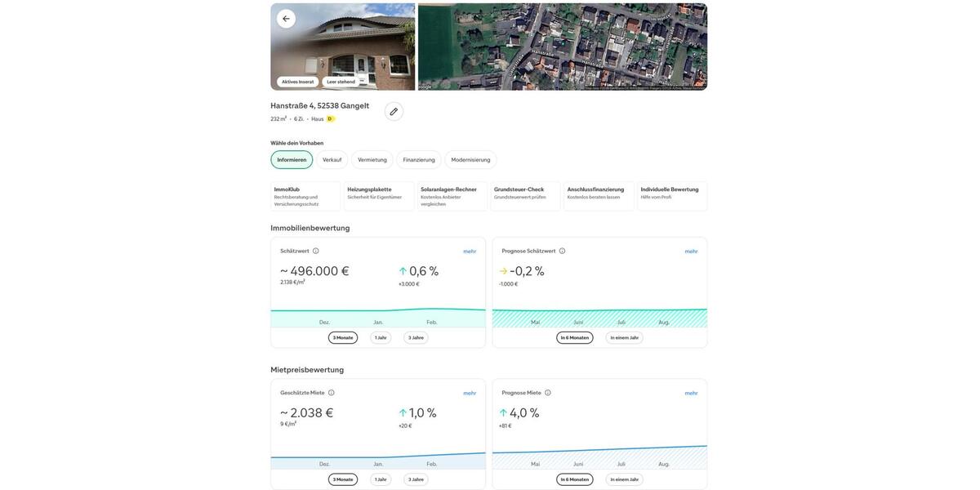This screenshot has height=490, width=980.
Task: Click the pencil edit address icon
Action: coord(394,112)
